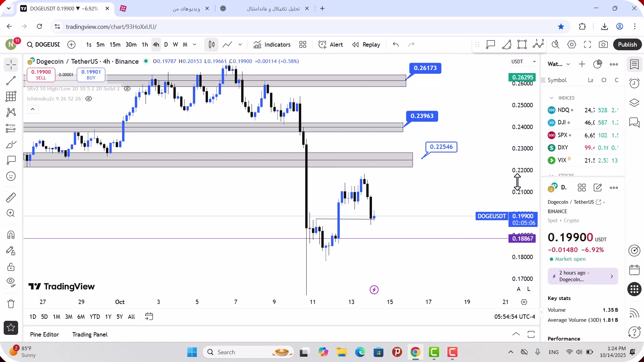Select the trend line drawing tool
The image size is (644, 362).
coord(11,80)
